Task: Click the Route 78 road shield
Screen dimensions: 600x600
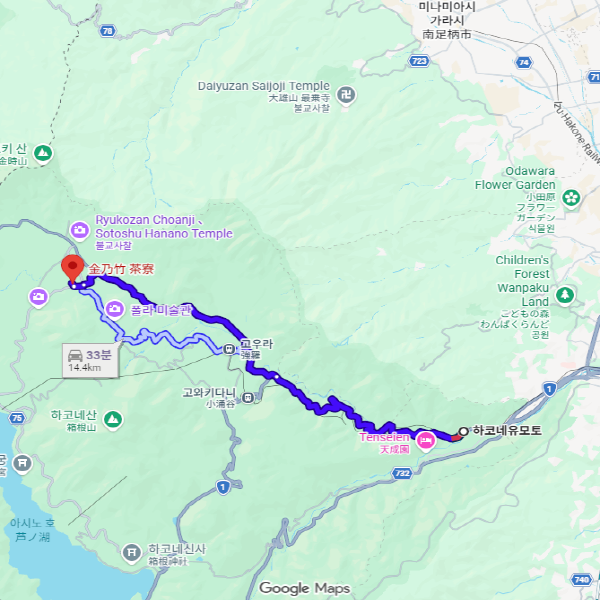Action: 108,31
